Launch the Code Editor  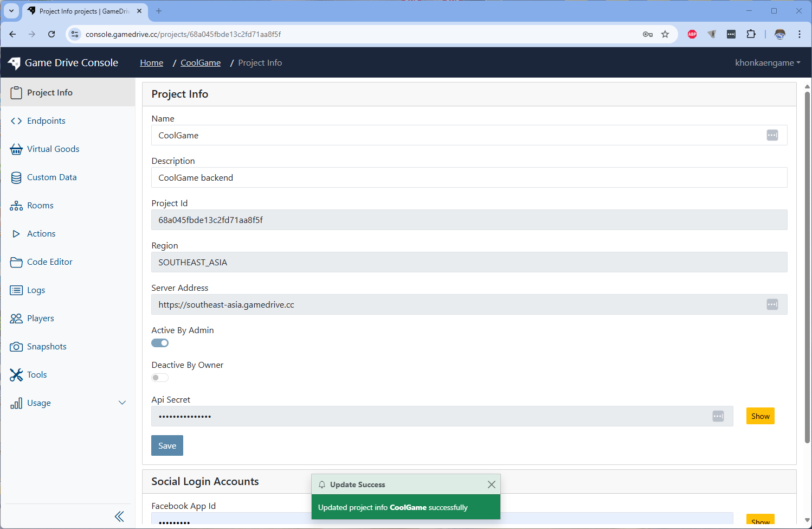[16, 262]
